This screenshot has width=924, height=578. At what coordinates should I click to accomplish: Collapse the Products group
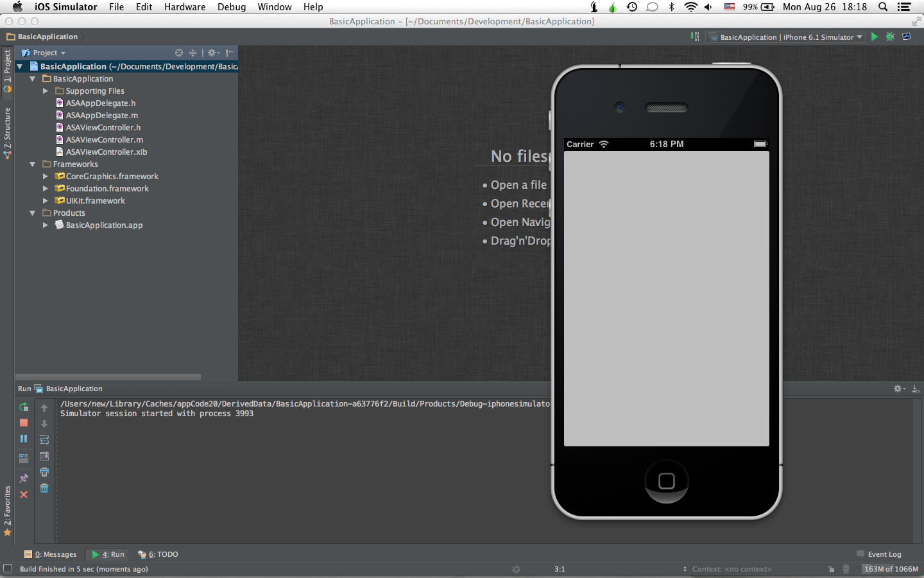click(x=33, y=213)
